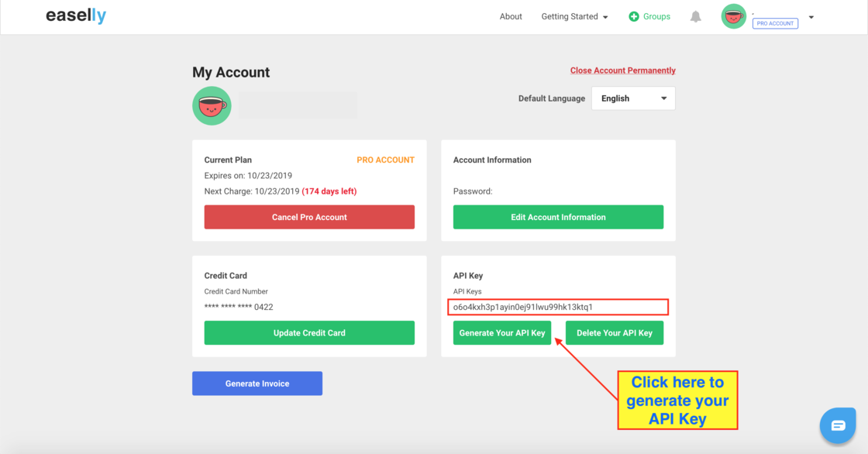Expand the Getting Started menu
868x454 pixels.
(x=574, y=16)
